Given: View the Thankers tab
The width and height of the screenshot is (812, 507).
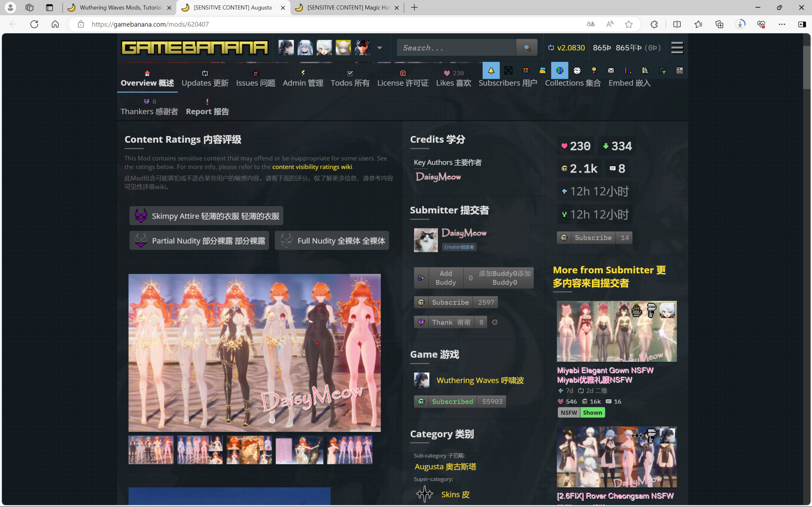Looking at the screenshot, I should (x=149, y=107).
